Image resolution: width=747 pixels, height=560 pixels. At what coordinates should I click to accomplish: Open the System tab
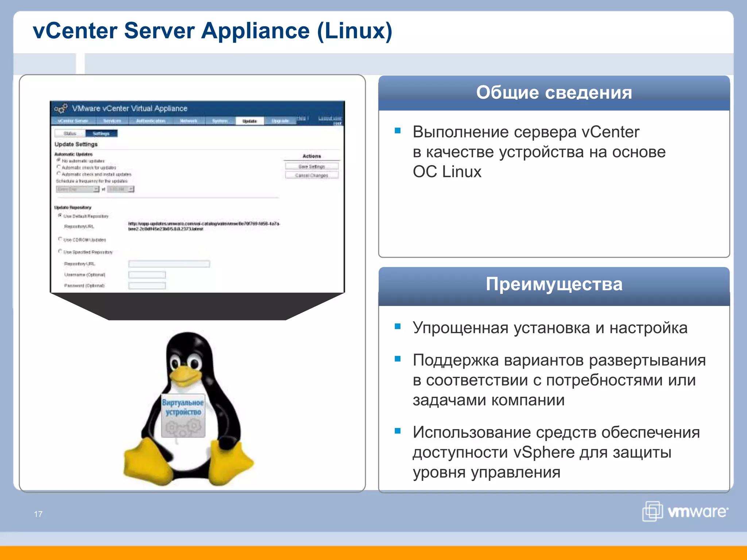220,121
